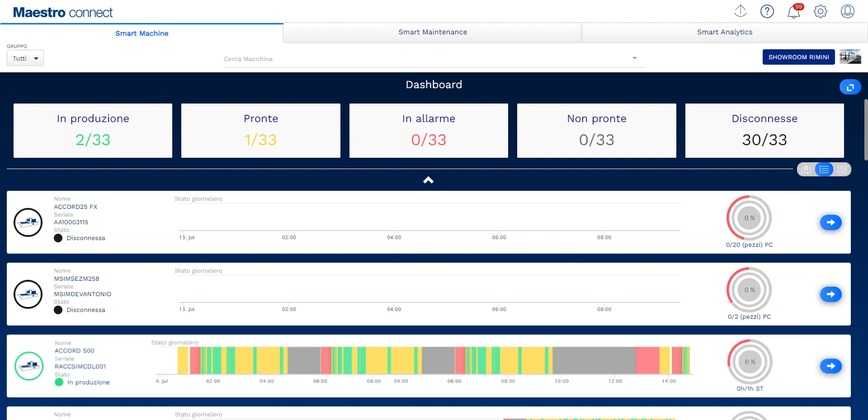Open the settings gear icon
The height and width of the screenshot is (420, 868).
821,11
